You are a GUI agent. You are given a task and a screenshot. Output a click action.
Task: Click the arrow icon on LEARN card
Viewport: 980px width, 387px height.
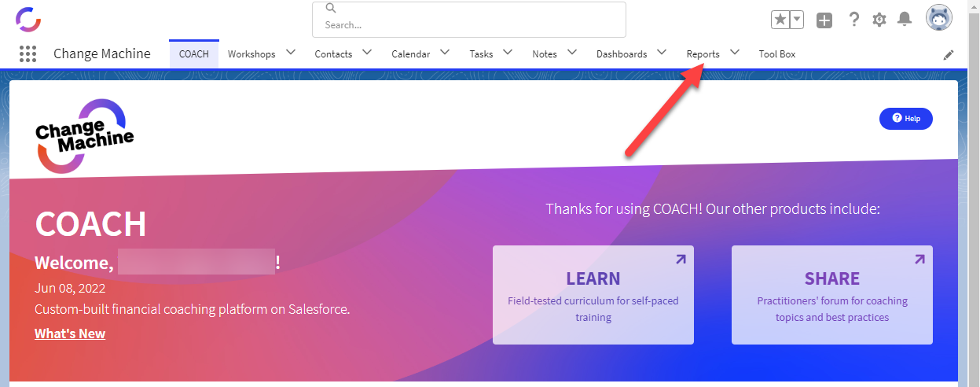click(681, 259)
